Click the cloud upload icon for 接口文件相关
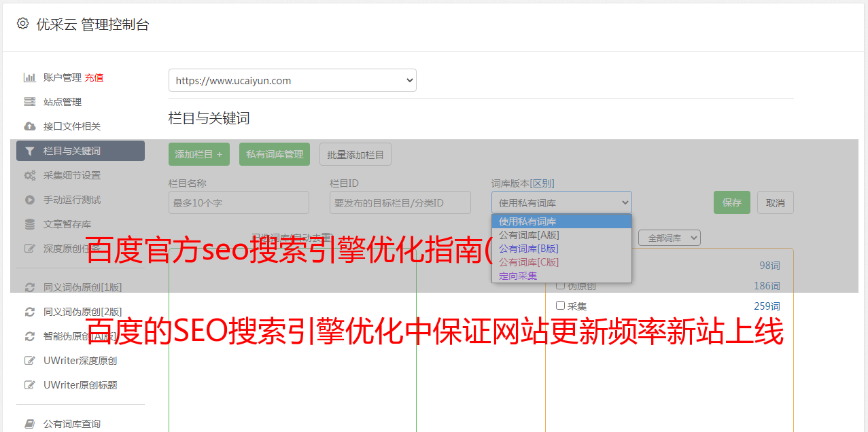The width and height of the screenshot is (868, 432). point(29,126)
